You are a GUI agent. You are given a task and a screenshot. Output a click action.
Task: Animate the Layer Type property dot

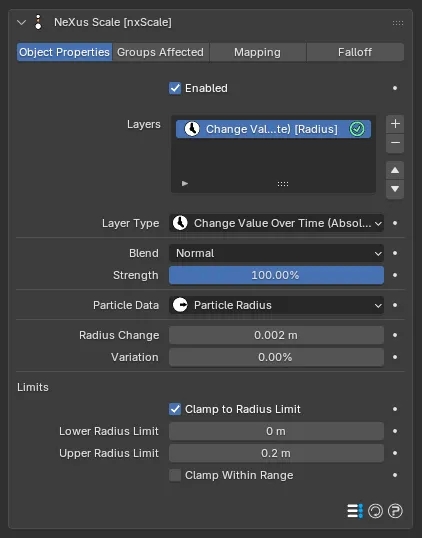click(395, 223)
